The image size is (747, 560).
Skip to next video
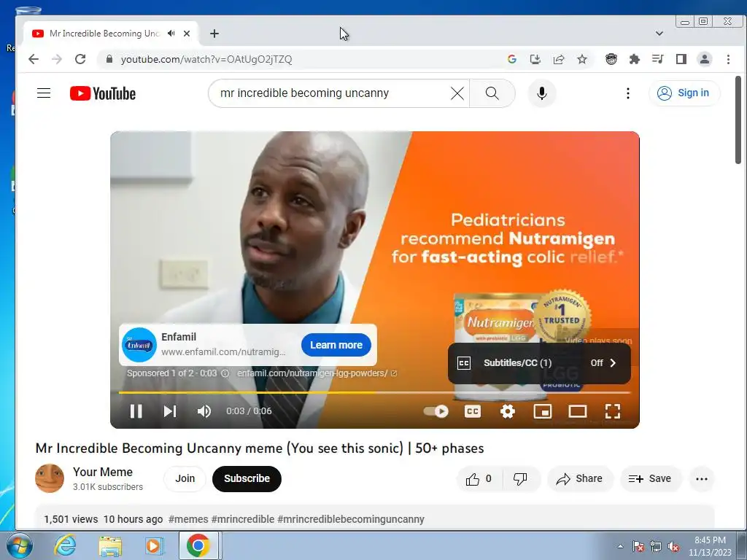coord(170,411)
